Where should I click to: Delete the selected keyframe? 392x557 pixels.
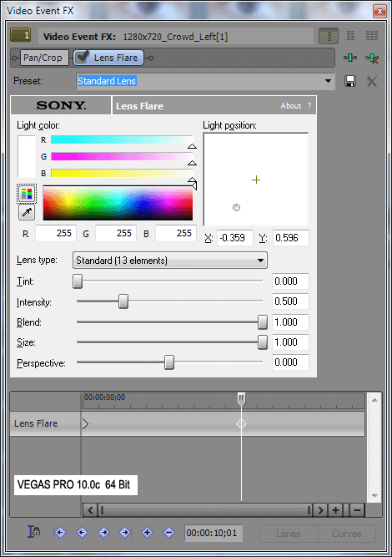[x=168, y=532]
